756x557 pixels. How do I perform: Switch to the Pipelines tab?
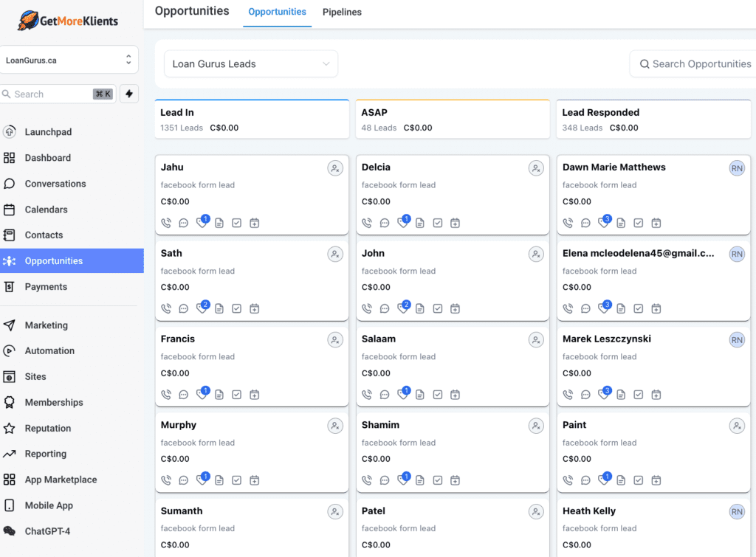pos(342,13)
